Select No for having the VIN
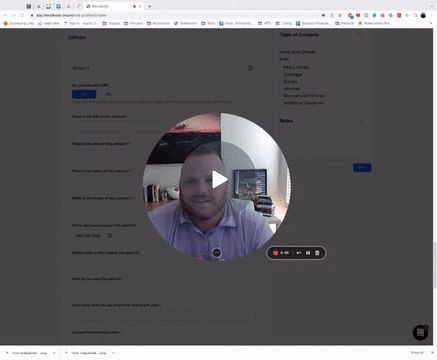Viewport: 437px width, 360px height. 109,94
